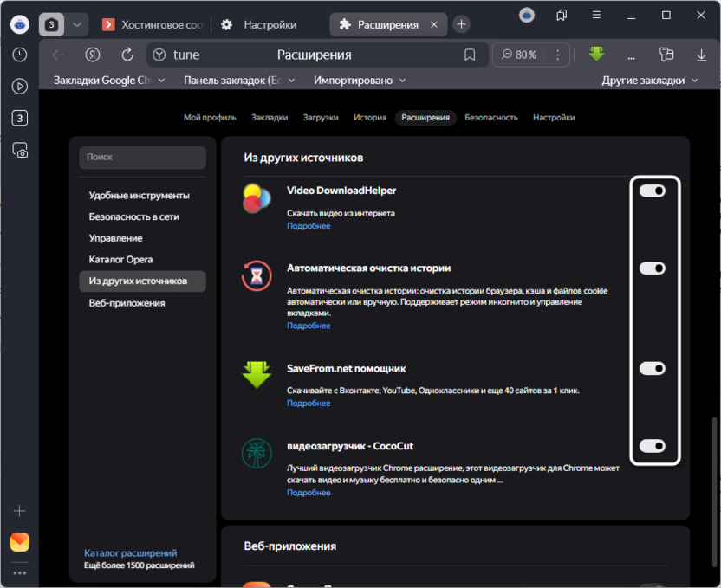Go back with the back arrow
The height and width of the screenshot is (588, 721).
click(x=58, y=55)
